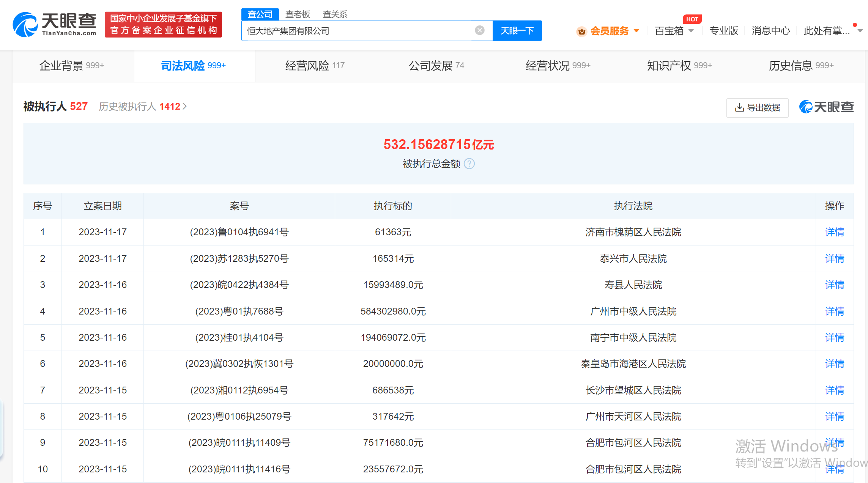Open 详情 for case 苏1283执5270号

tap(835, 259)
